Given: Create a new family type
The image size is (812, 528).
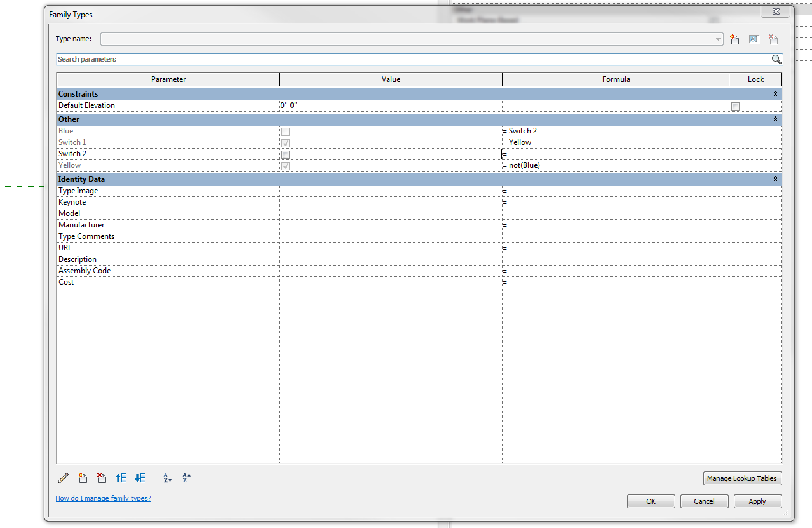Looking at the screenshot, I should coord(734,39).
